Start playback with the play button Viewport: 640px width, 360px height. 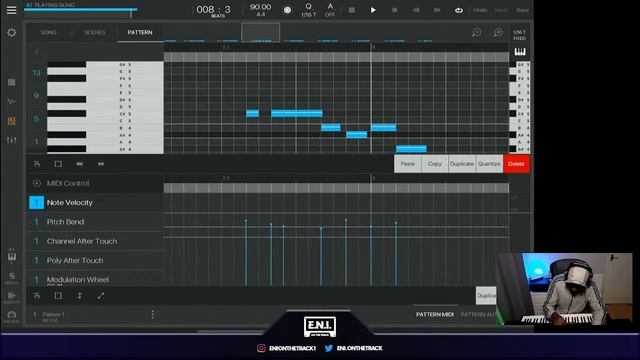pos(373,10)
